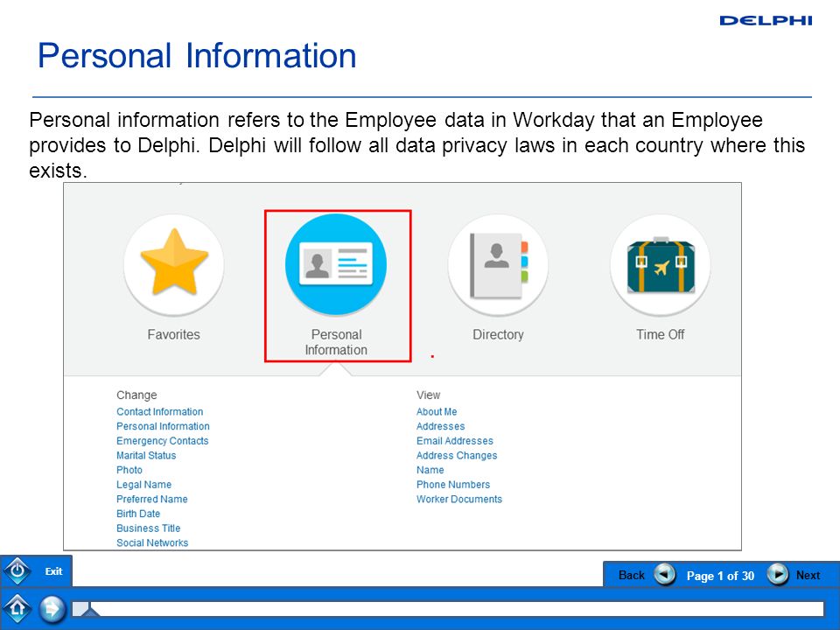Click the Contact Information link
The image size is (840, 630).
pyautogui.click(x=159, y=411)
